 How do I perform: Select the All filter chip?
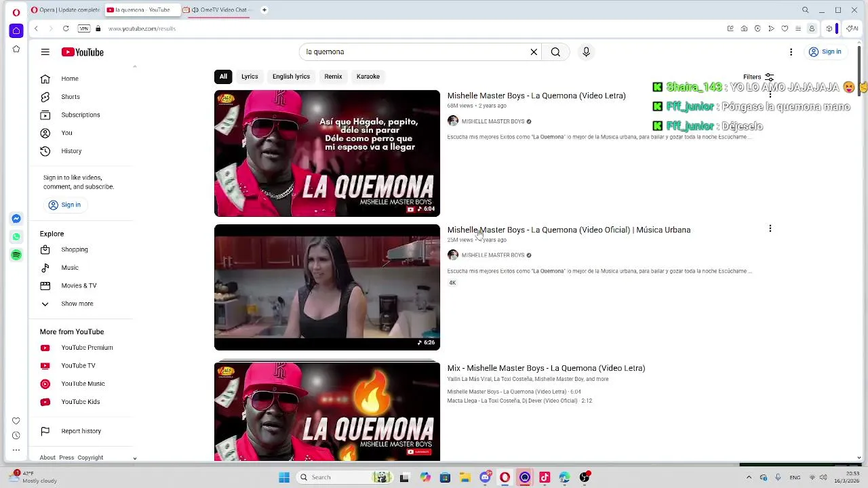(x=223, y=77)
